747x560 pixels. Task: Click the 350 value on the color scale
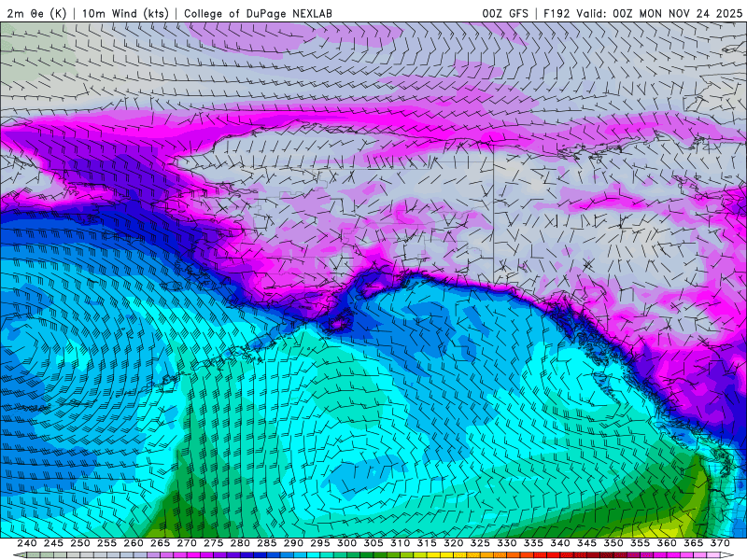(x=613, y=543)
